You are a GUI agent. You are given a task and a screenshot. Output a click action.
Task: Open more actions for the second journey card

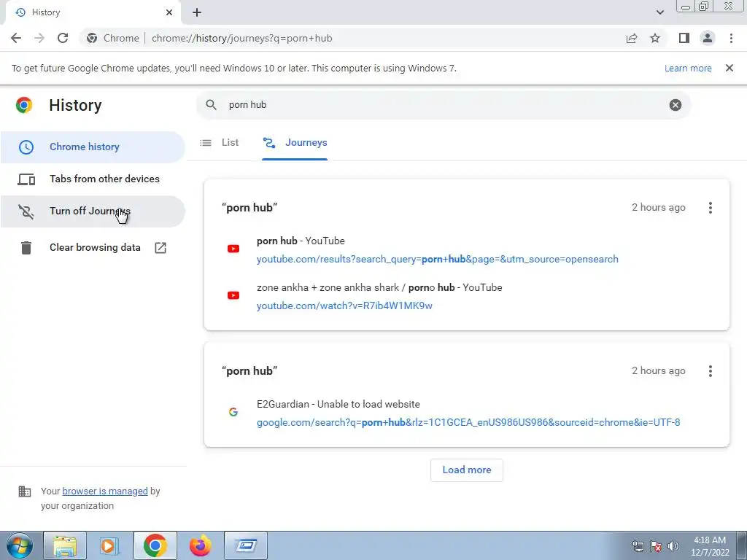(711, 371)
